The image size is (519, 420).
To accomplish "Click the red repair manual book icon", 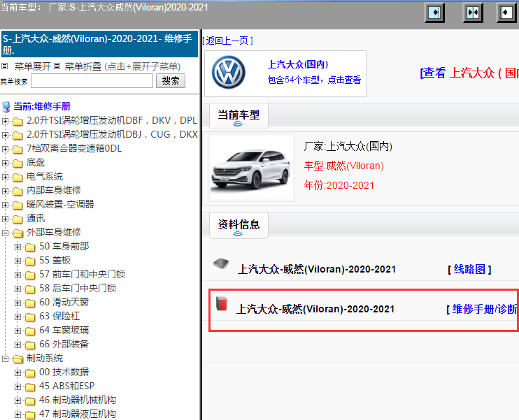I will (222, 303).
